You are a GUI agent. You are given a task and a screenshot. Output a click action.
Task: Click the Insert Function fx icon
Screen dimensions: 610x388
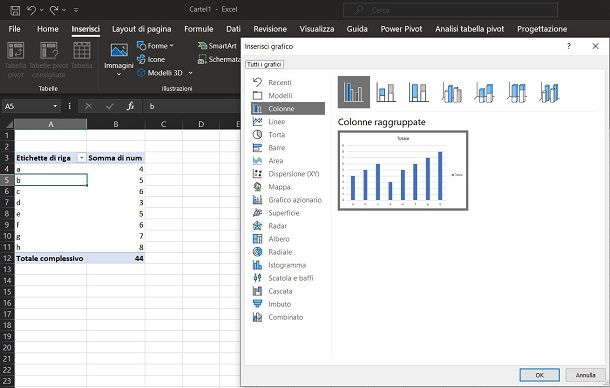click(131, 106)
